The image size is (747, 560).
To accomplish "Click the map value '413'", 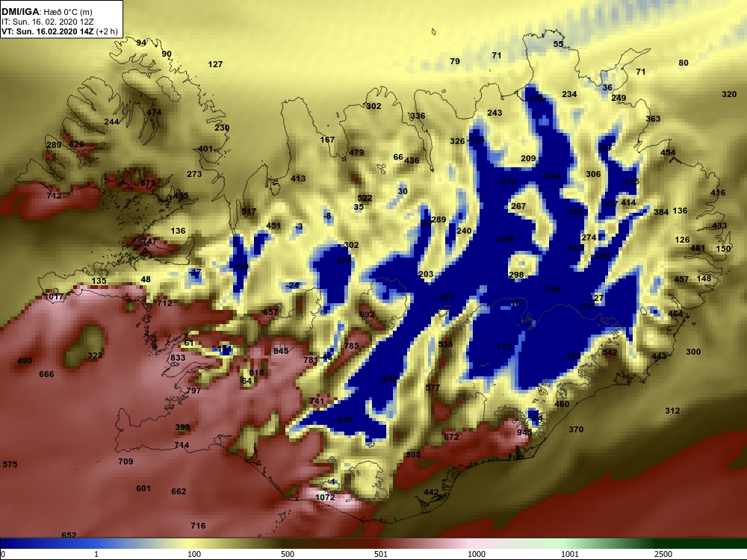I will click(x=298, y=178).
